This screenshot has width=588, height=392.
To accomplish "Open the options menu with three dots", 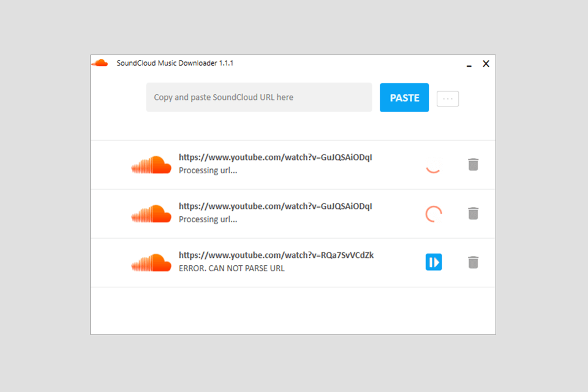I will click(x=448, y=98).
